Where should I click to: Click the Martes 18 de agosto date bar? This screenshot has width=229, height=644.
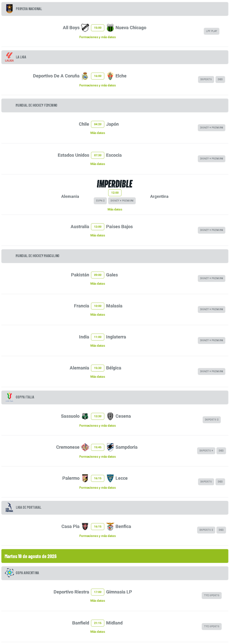tap(114, 556)
